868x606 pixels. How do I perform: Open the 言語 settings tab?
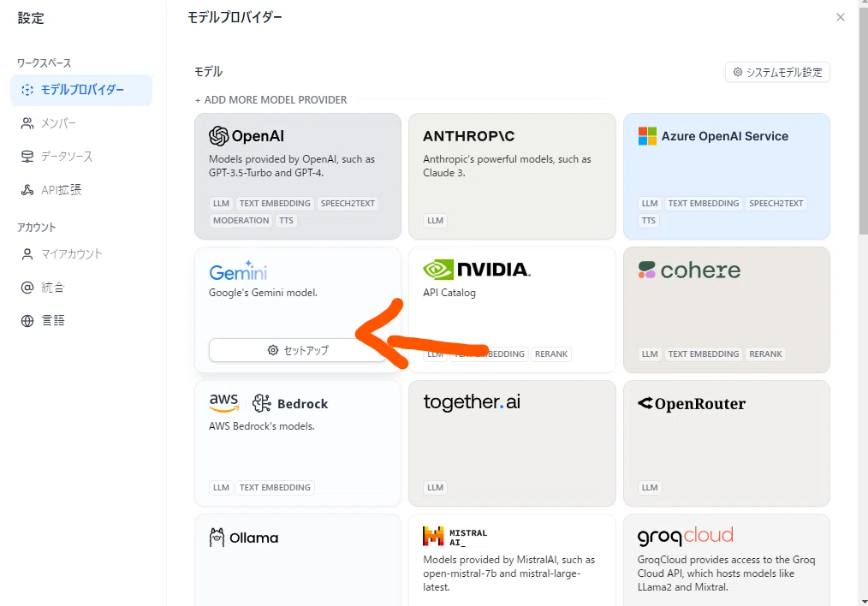[81, 320]
